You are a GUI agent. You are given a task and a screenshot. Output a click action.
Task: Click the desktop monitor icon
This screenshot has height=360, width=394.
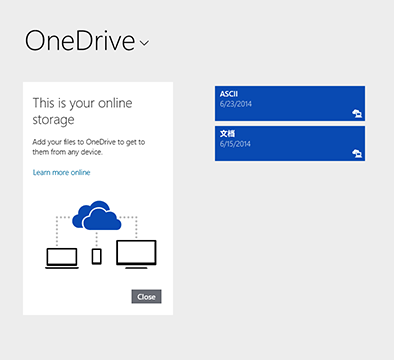pos(136,254)
